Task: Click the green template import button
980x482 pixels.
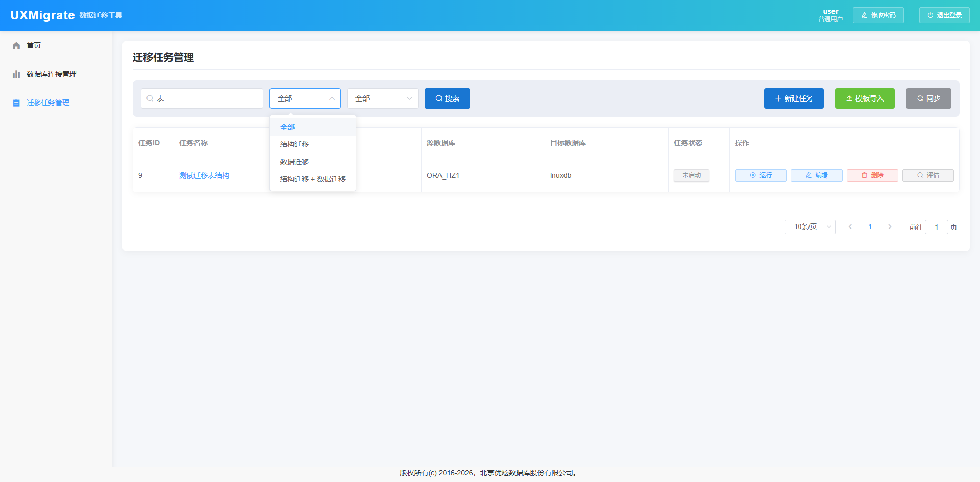Action: click(x=864, y=98)
